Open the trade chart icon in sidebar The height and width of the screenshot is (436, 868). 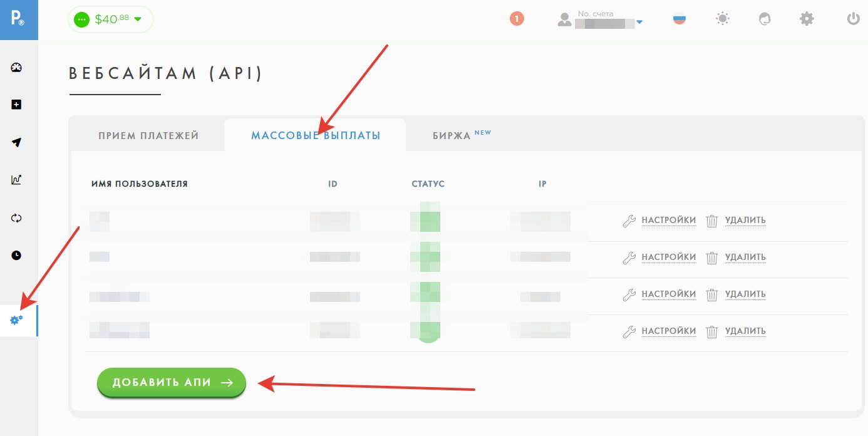click(x=17, y=180)
